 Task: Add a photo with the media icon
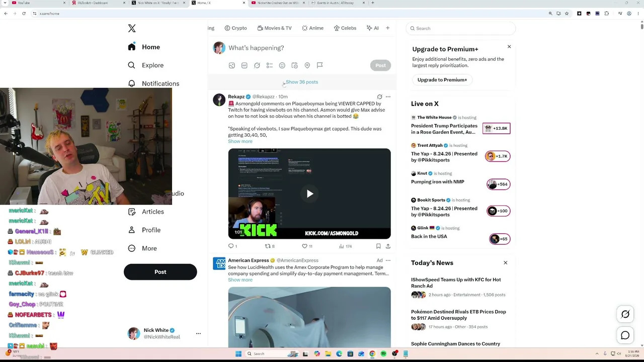pos(232,65)
